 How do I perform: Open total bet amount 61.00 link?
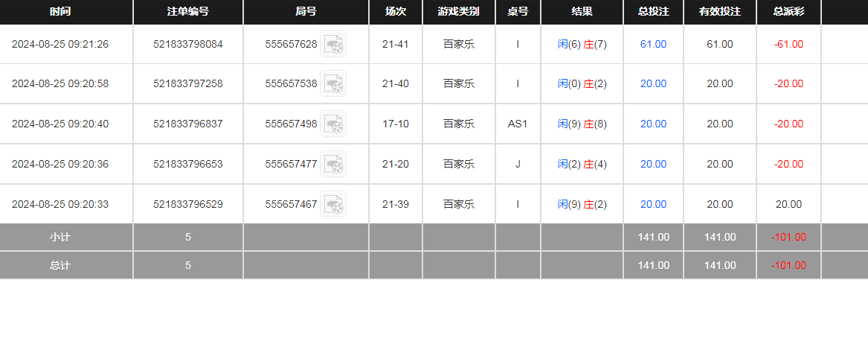tap(653, 45)
